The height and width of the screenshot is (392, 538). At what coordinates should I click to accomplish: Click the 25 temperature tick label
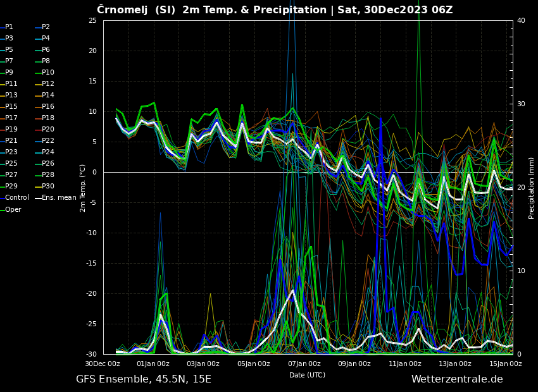(x=92, y=21)
